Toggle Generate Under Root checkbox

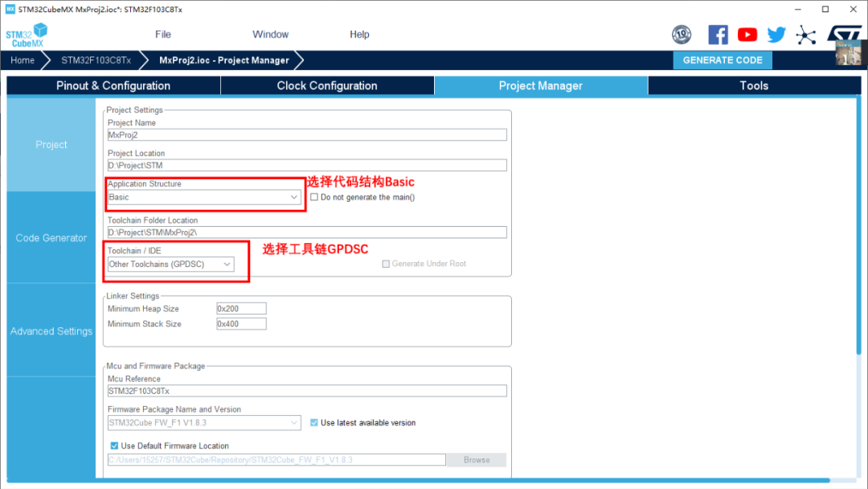pyautogui.click(x=386, y=264)
